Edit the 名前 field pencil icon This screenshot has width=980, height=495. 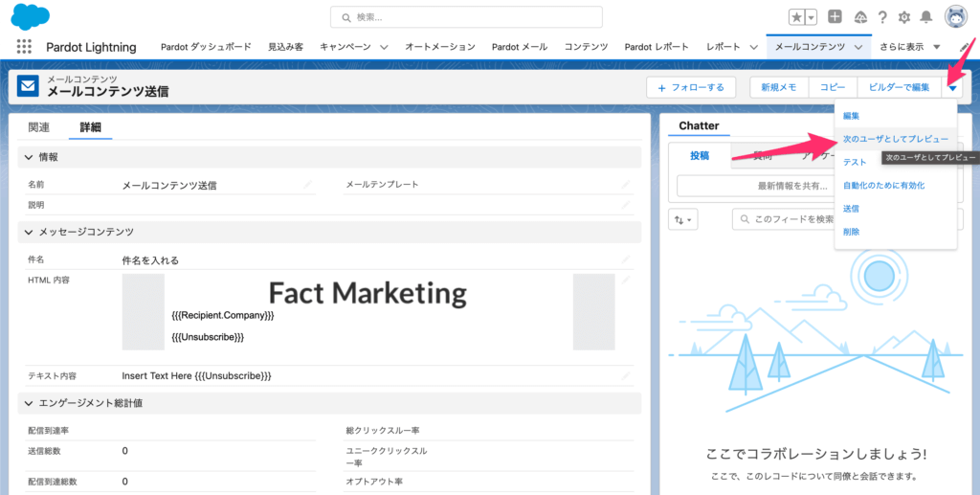click(307, 185)
